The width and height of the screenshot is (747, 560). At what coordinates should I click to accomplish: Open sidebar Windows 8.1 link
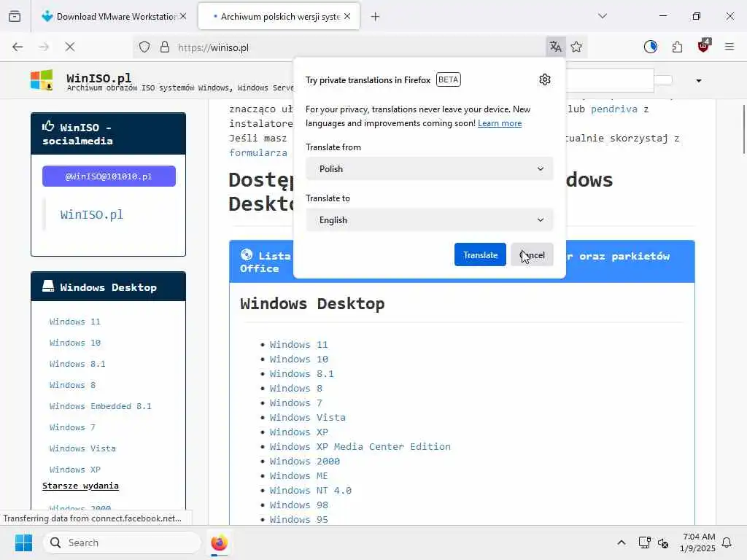tap(77, 364)
